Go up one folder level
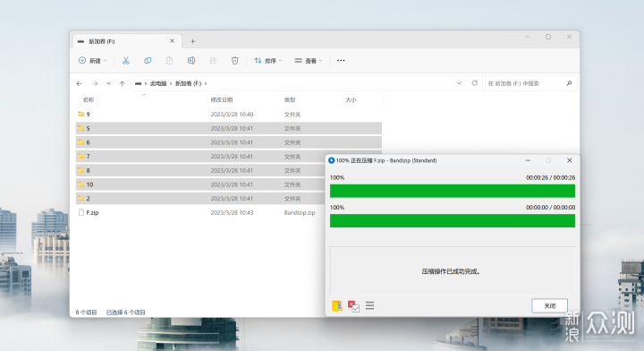644x351 pixels. [x=122, y=83]
